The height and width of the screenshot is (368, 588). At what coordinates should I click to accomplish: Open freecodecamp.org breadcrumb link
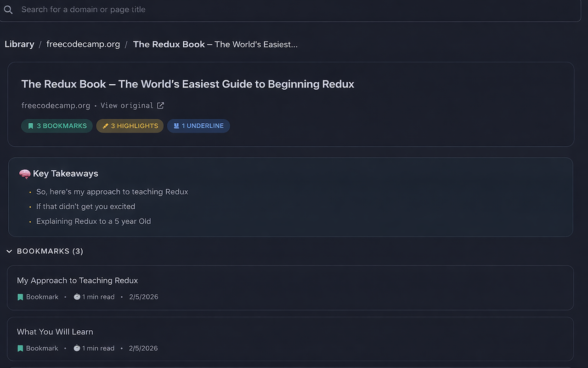point(83,44)
